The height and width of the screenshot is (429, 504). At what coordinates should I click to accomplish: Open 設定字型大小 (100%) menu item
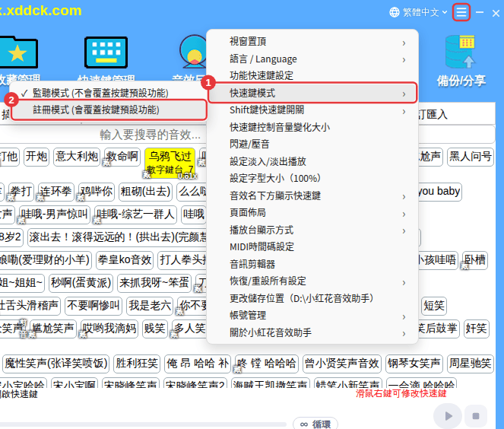(x=312, y=179)
